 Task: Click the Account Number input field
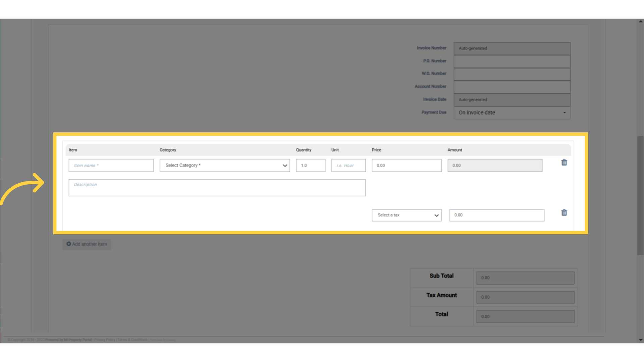click(x=512, y=87)
